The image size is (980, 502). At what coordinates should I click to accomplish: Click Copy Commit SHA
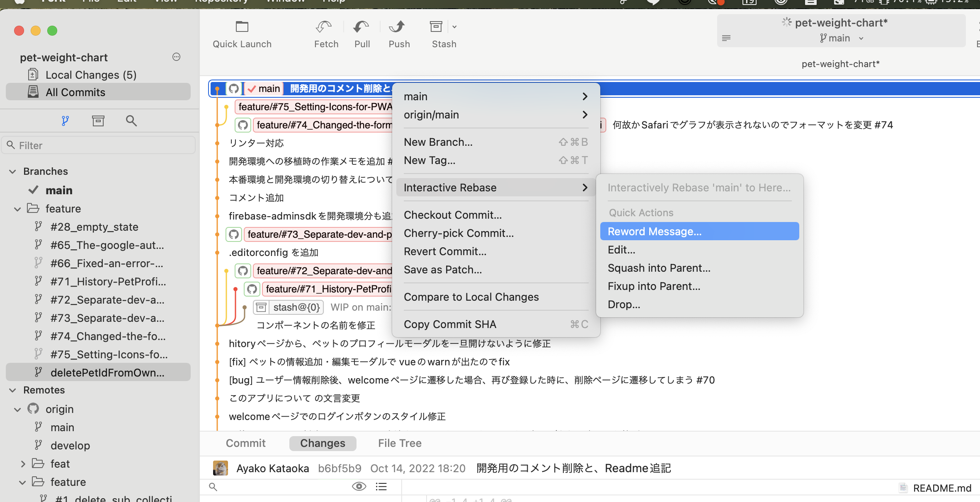click(450, 324)
